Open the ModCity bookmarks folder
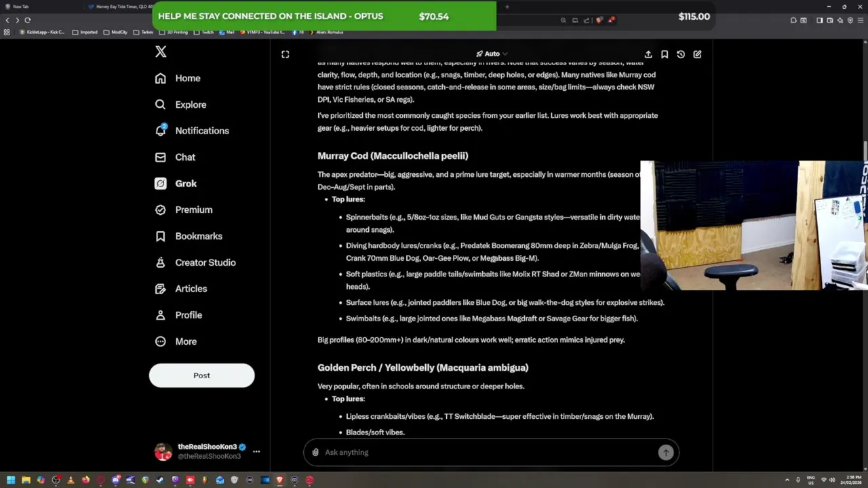This screenshot has width=868, height=488. (115, 32)
